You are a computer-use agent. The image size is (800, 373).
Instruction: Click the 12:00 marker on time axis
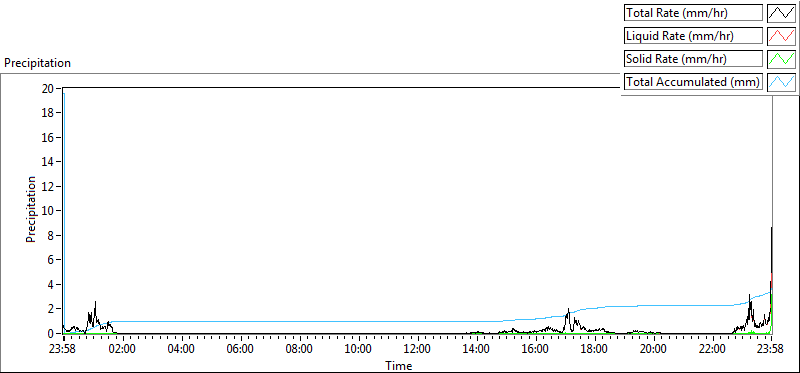(418, 349)
